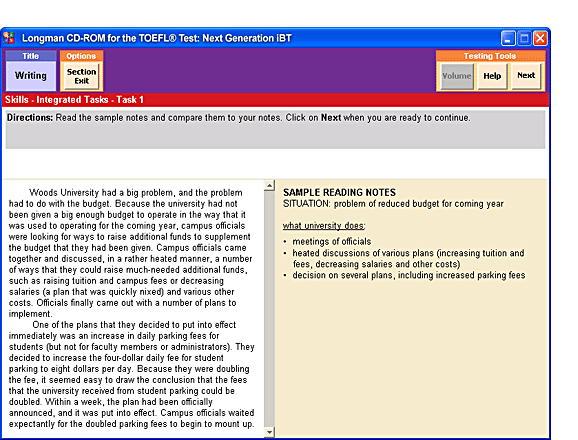Click the Testing Tools header label

(x=490, y=56)
